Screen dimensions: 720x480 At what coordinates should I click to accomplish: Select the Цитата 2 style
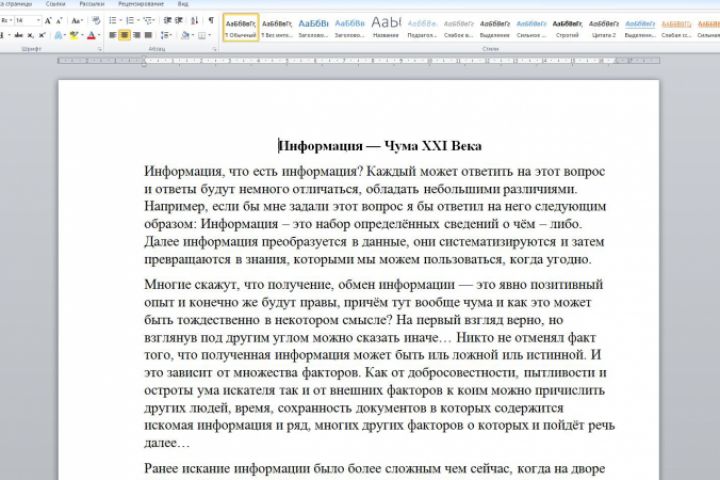pyautogui.click(x=604, y=28)
